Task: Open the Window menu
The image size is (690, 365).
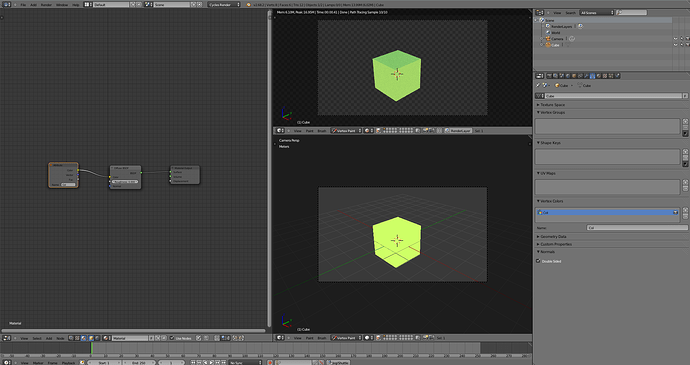Action: [x=62, y=4]
